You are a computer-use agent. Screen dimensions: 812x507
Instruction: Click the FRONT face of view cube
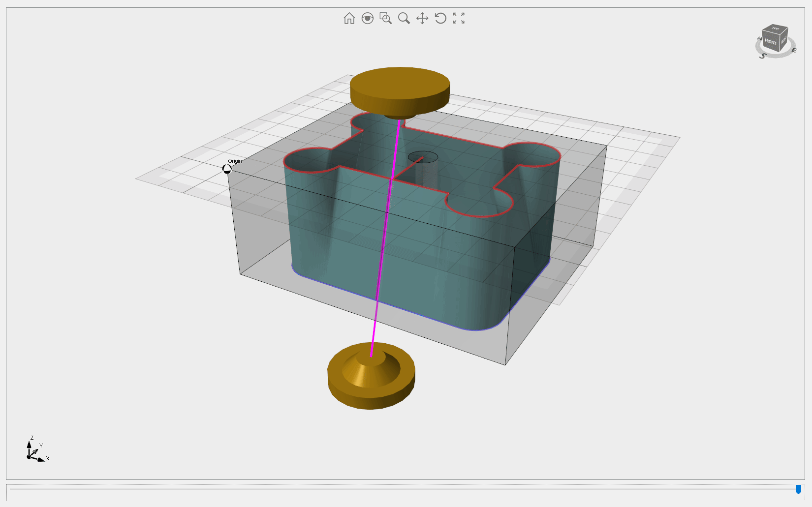click(770, 42)
